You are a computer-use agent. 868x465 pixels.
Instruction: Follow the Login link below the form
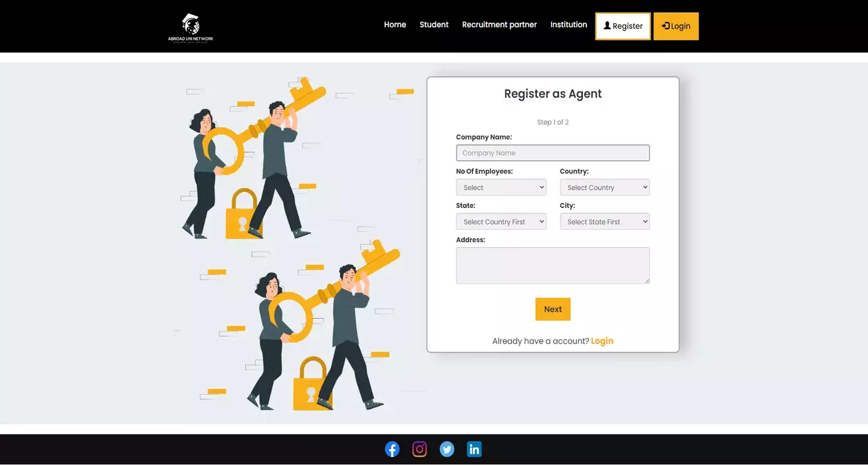[601, 341]
